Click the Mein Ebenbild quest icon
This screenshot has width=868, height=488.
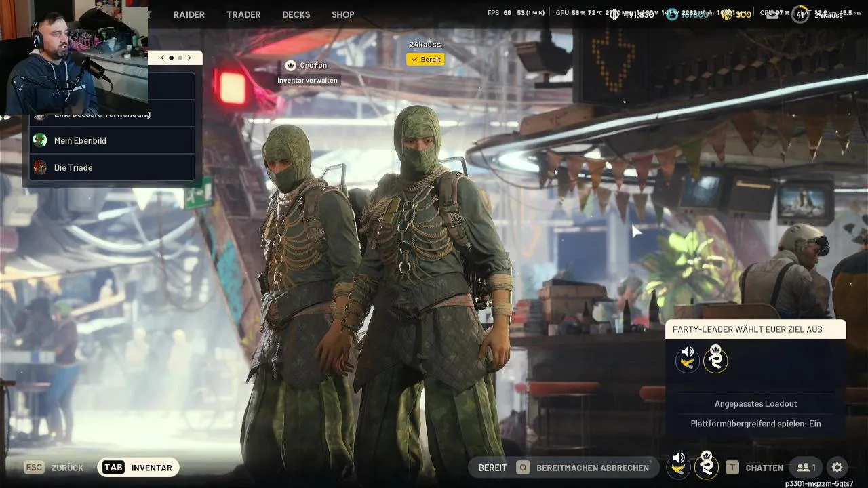point(40,140)
